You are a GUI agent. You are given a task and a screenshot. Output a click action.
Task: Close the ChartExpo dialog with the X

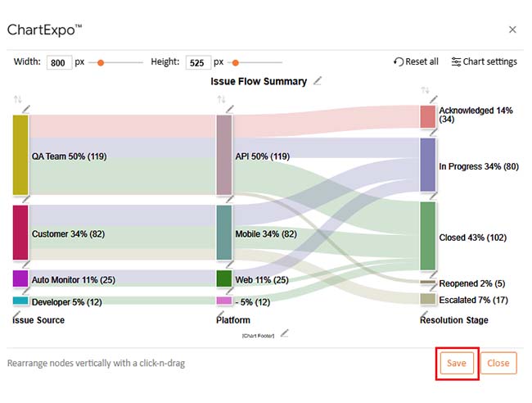click(512, 29)
